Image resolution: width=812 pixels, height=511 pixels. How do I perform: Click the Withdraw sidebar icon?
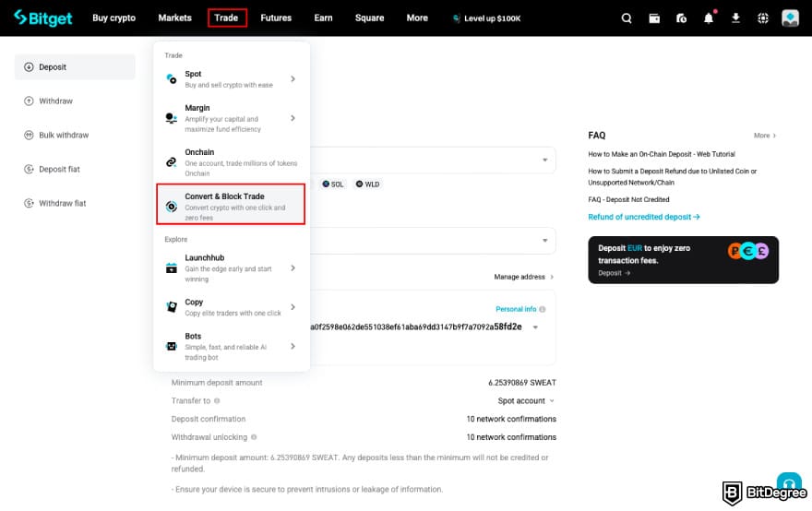(29, 101)
